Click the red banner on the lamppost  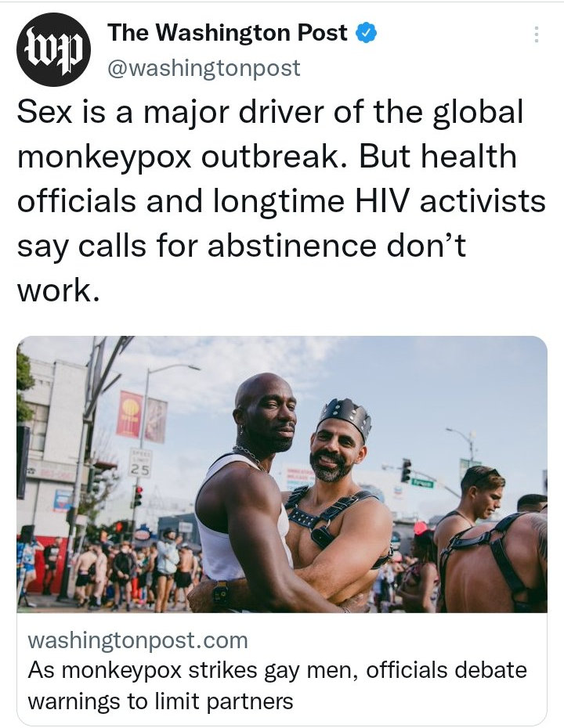[x=129, y=414]
